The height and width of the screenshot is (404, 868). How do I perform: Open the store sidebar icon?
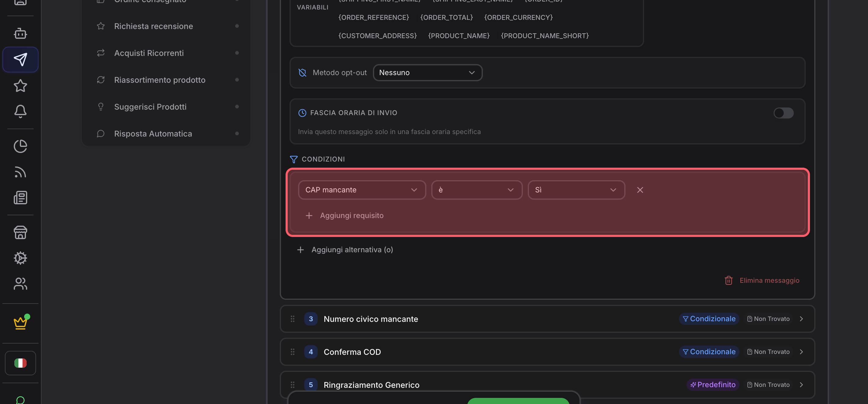tap(20, 232)
